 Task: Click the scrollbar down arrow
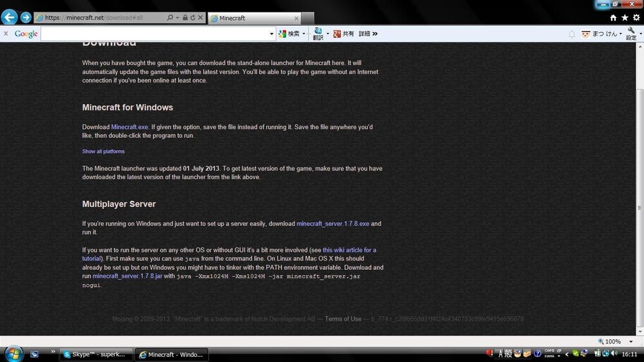[x=640, y=332]
